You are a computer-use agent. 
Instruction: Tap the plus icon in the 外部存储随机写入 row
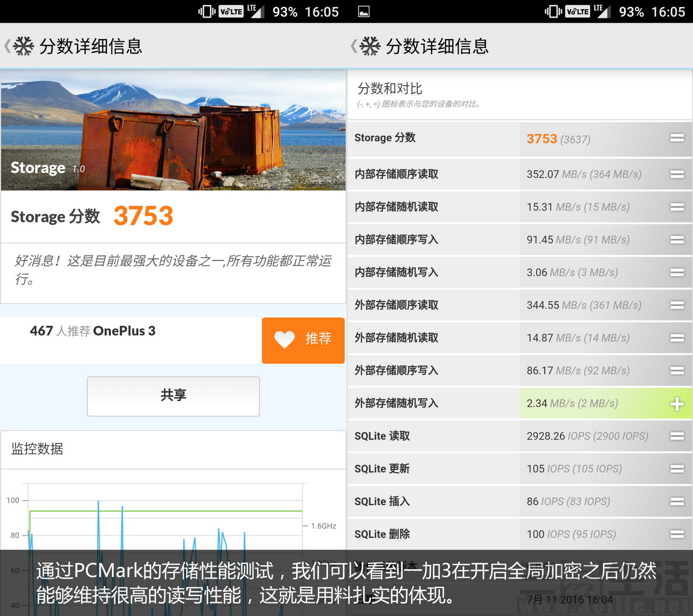(x=677, y=403)
